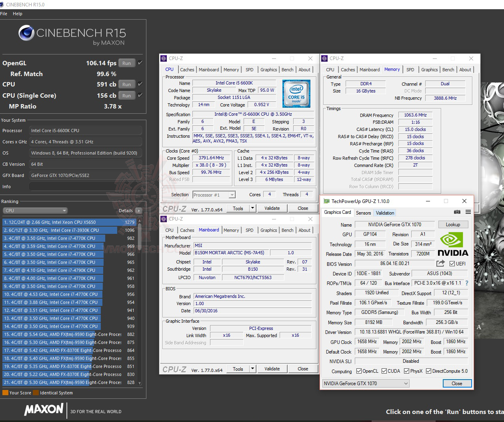Click the Intel Core i5 logo badge
The width and height of the screenshot is (504, 422).
296,93
